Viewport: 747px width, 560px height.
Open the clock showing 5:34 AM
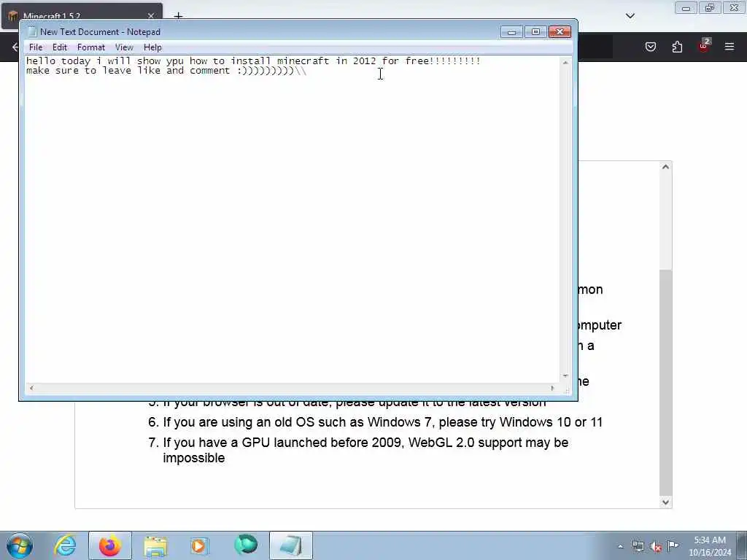click(x=710, y=546)
